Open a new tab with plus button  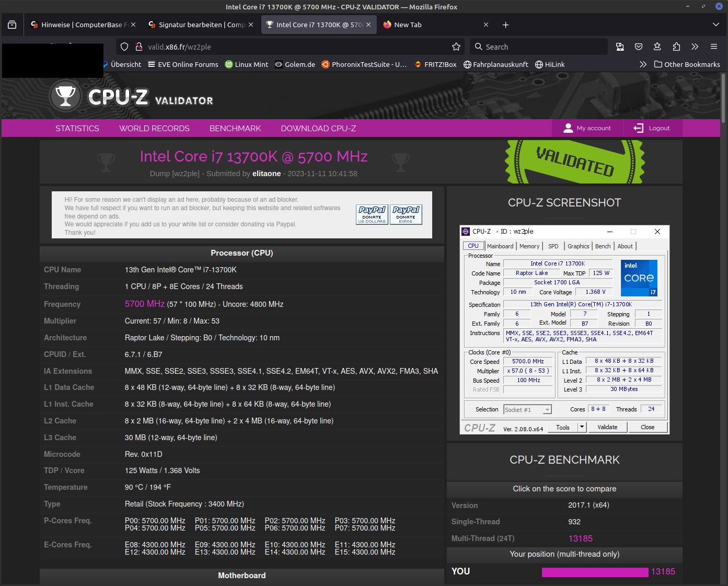pyautogui.click(x=505, y=25)
